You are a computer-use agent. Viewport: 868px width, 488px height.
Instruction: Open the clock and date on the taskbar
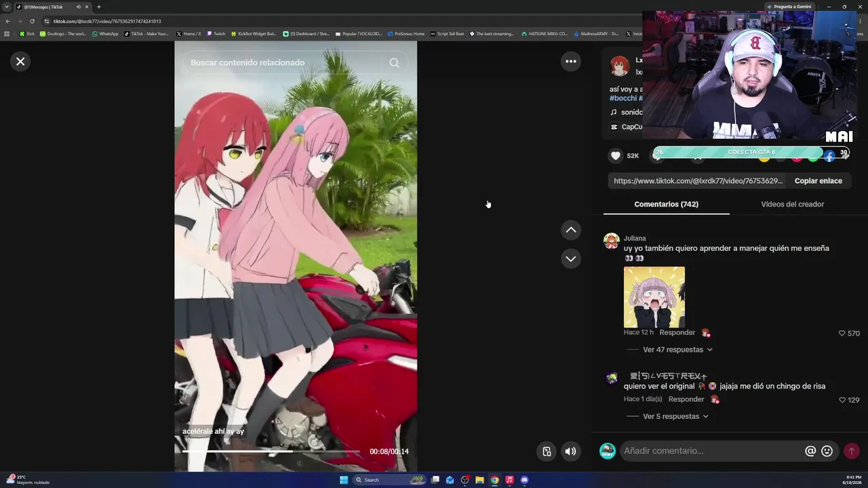pos(852,480)
